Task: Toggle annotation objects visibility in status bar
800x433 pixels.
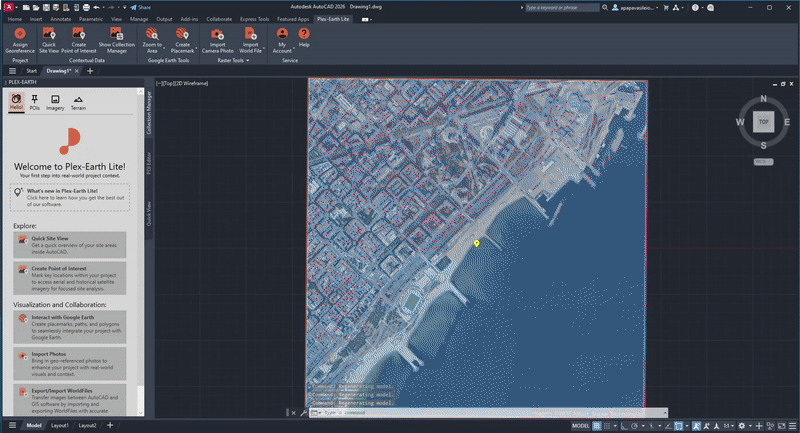Action: (x=696, y=426)
